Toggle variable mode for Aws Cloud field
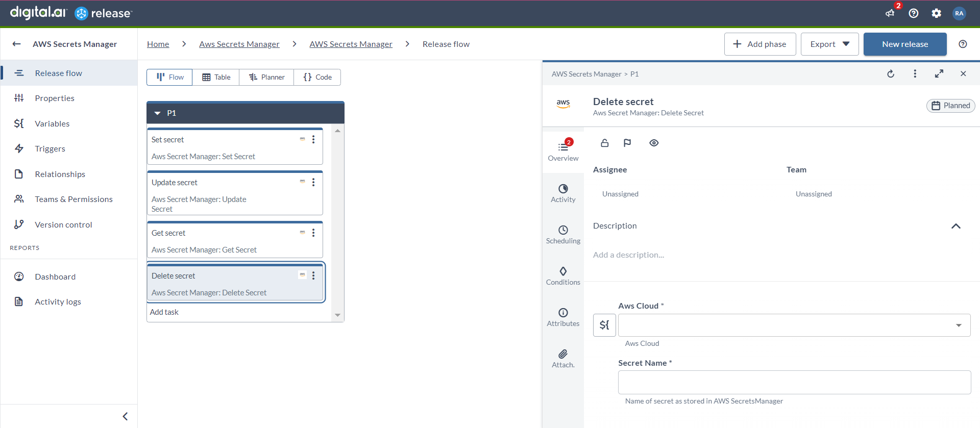This screenshot has height=428, width=980. (x=604, y=325)
